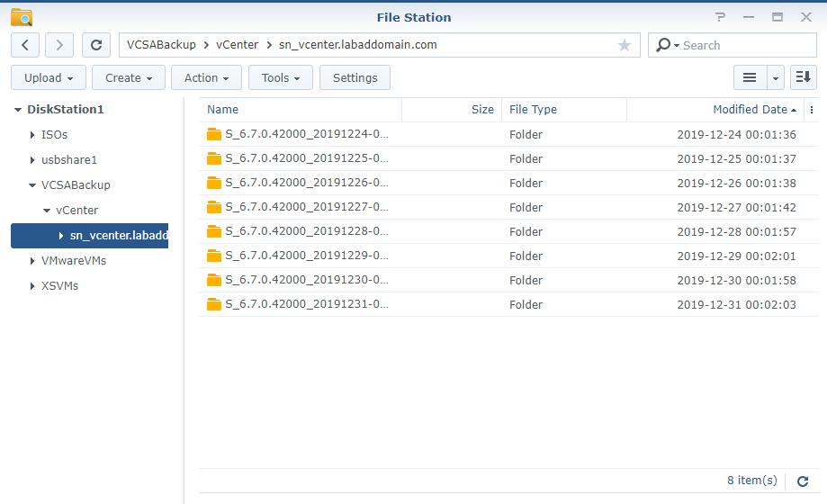Expand the ISOs shared folder
This screenshot has width=827, height=504.
[x=33, y=135]
